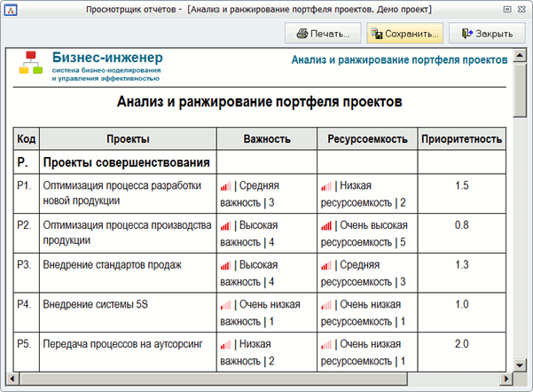The height and width of the screenshot is (392, 533).
Task: Click Средняя важность | 3 text in P1
Action: [x=250, y=194]
